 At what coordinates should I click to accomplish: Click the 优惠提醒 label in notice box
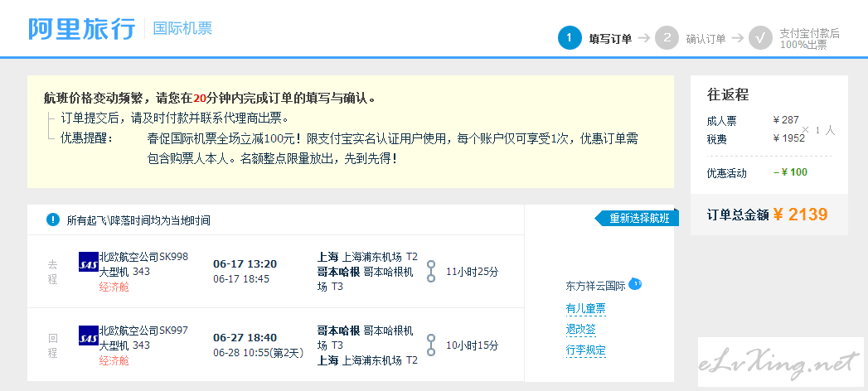pyautogui.click(x=86, y=138)
